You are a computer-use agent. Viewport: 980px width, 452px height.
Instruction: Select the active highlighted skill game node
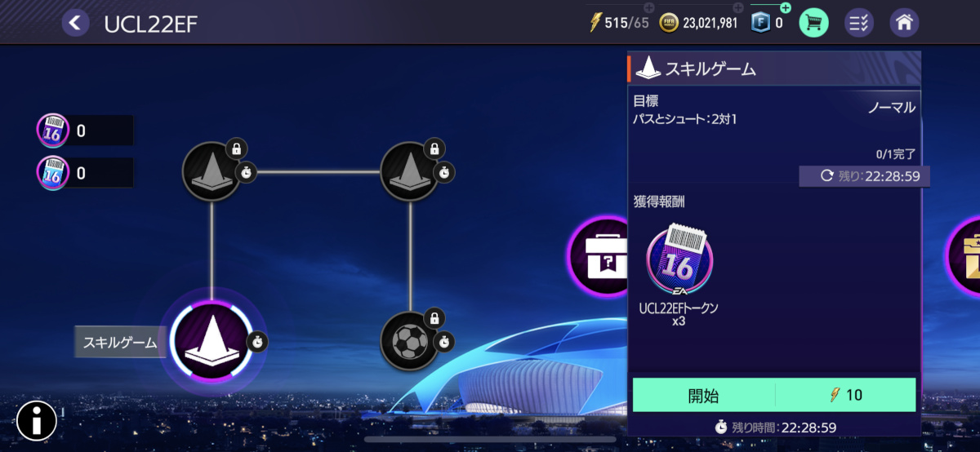click(x=212, y=341)
